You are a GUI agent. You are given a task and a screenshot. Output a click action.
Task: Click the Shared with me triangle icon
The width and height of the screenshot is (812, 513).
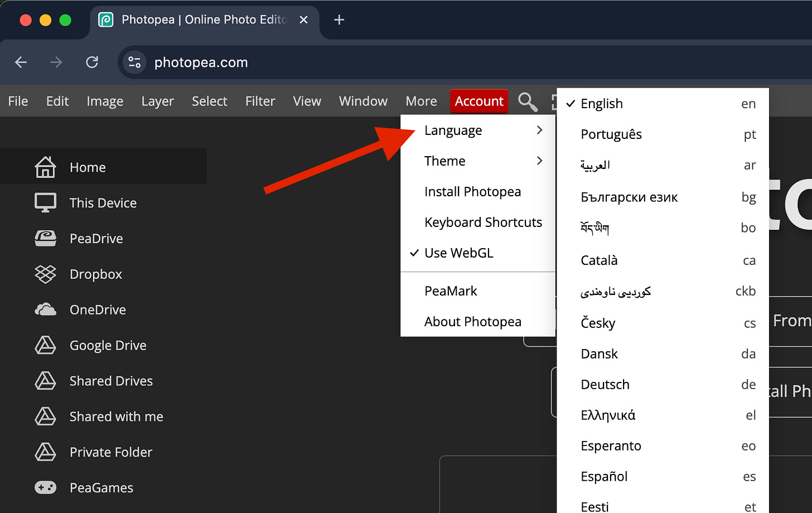coord(45,417)
